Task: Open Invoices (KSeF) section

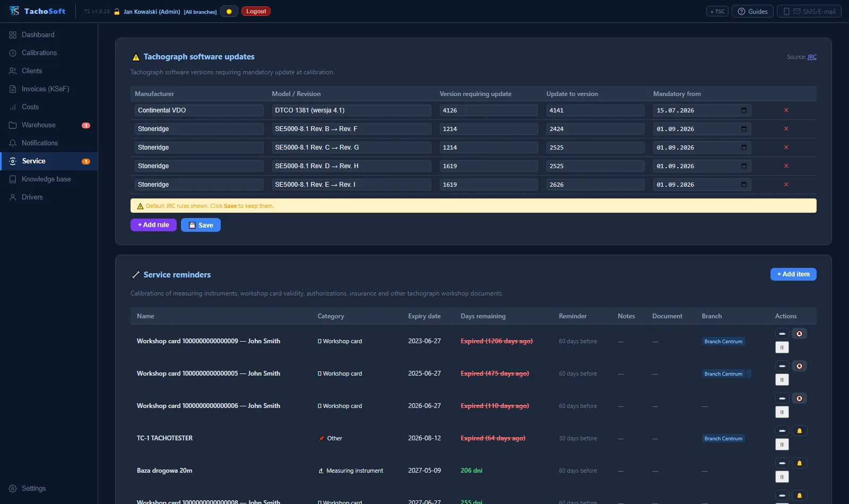Action: pos(49,89)
